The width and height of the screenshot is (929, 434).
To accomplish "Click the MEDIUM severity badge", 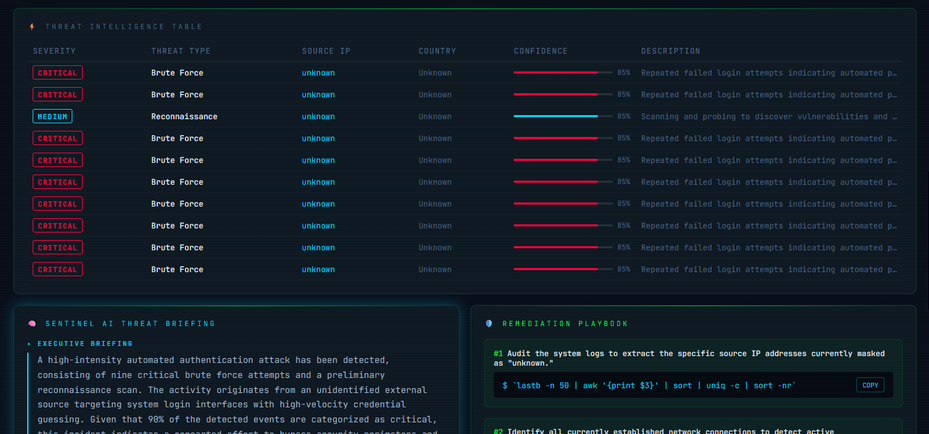I will coord(52,117).
